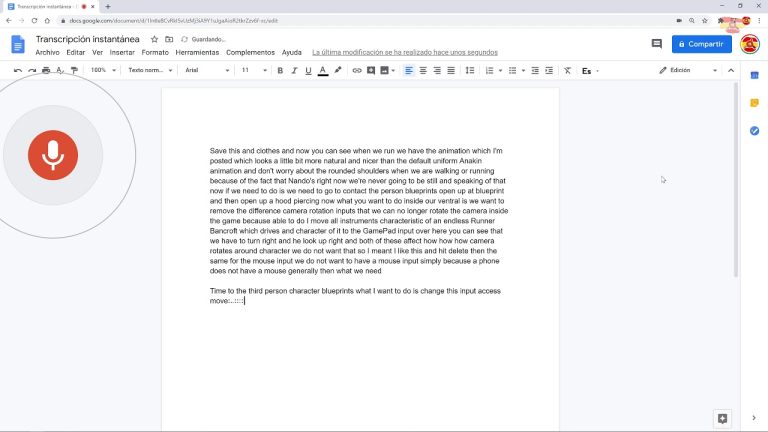
Task: Open the Ayuda menu
Action: 291,52
